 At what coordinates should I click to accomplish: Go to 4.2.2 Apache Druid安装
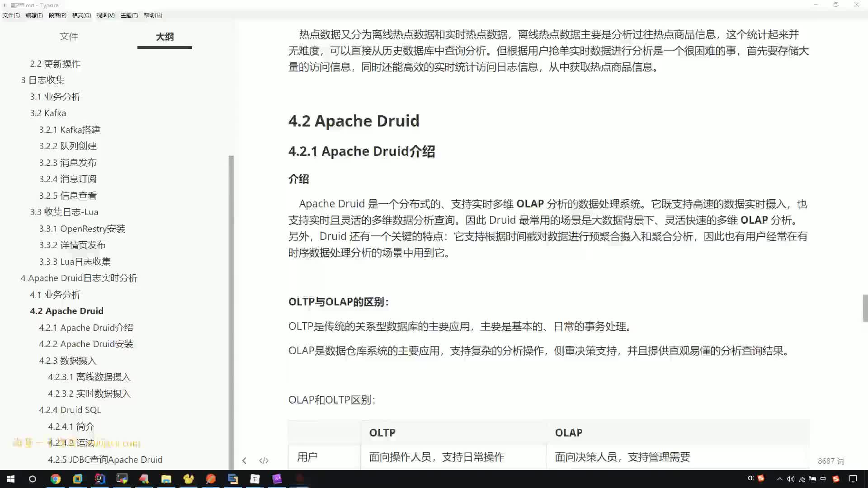pos(86,344)
